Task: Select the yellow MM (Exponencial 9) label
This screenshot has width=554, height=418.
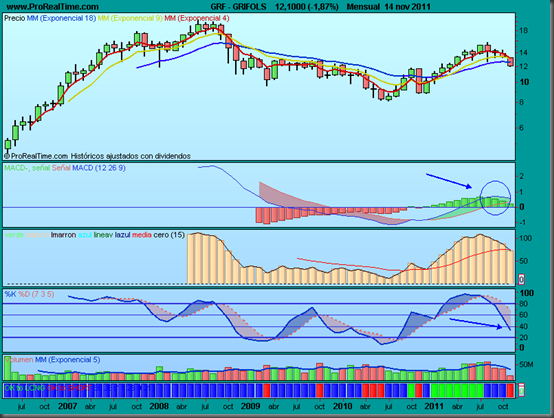Action: coord(130,18)
